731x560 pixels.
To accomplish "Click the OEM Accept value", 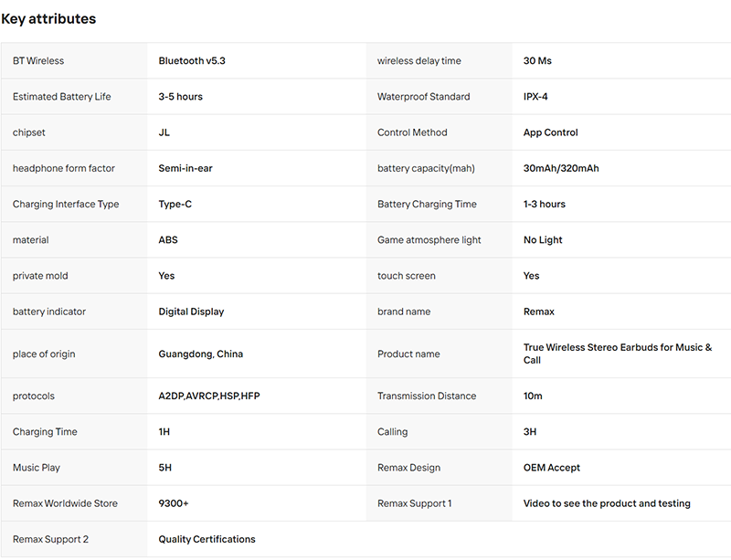I will (552, 468).
